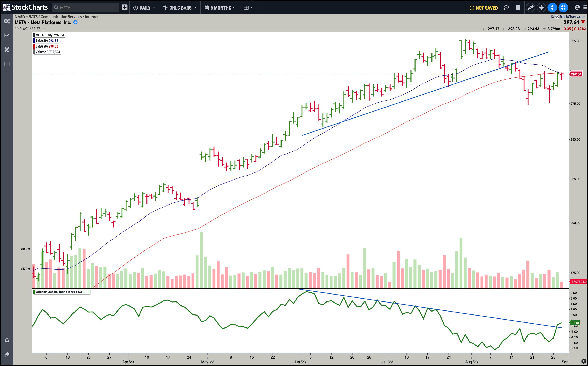Toggle the ruler measurement tool
Image resolution: width=588 pixels, height=366 pixels.
[530, 8]
